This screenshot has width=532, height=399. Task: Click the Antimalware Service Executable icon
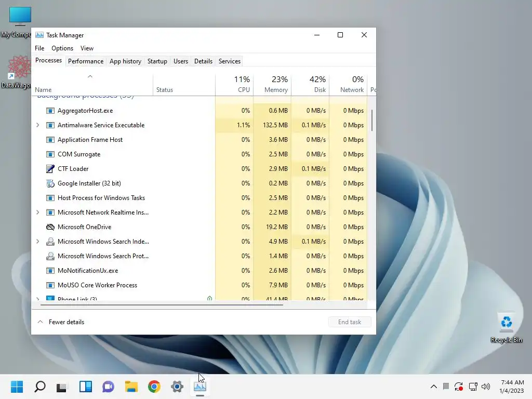click(x=50, y=125)
